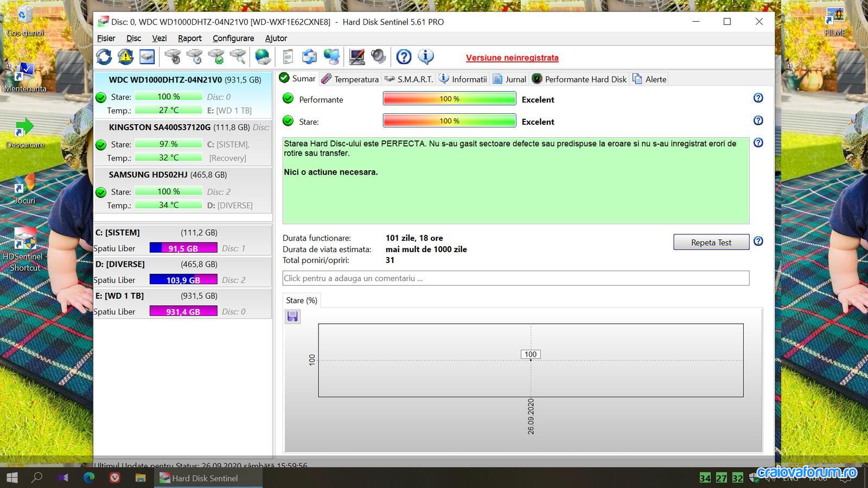Open the Windows Start menu

(12, 478)
